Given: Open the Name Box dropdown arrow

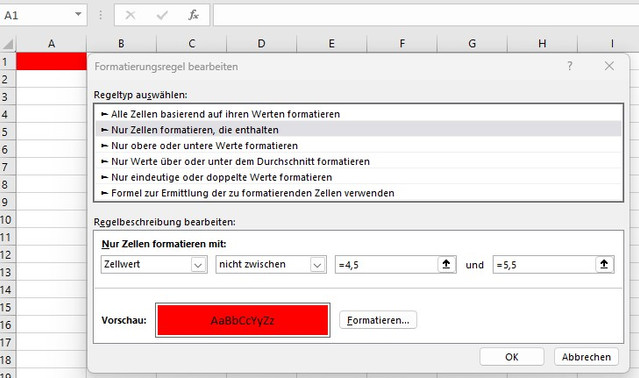Looking at the screenshot, I should pos(78,15).
